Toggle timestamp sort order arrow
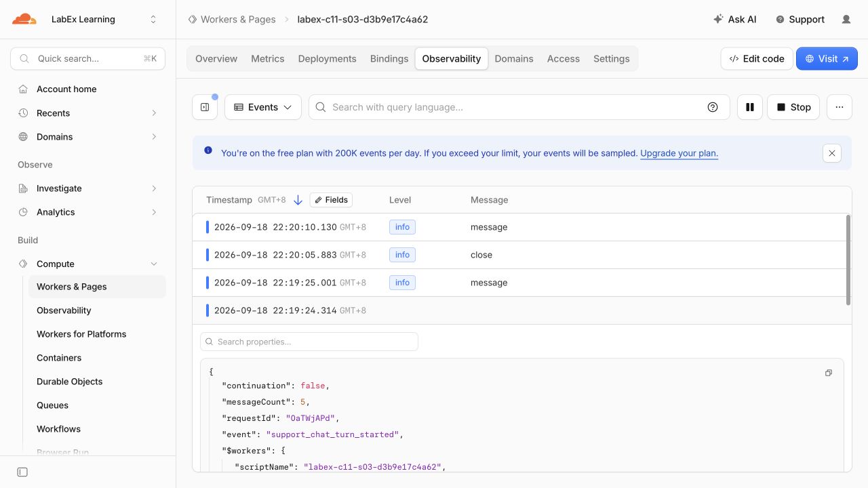Image resolution: width=868 pixels, height=488 pixels. 298,200
